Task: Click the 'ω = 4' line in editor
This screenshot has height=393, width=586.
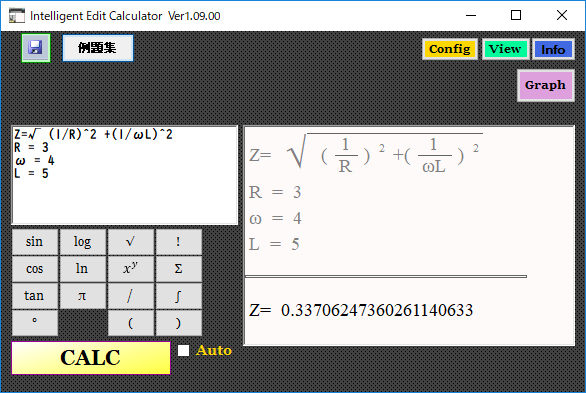Action: tap(34, 161)
